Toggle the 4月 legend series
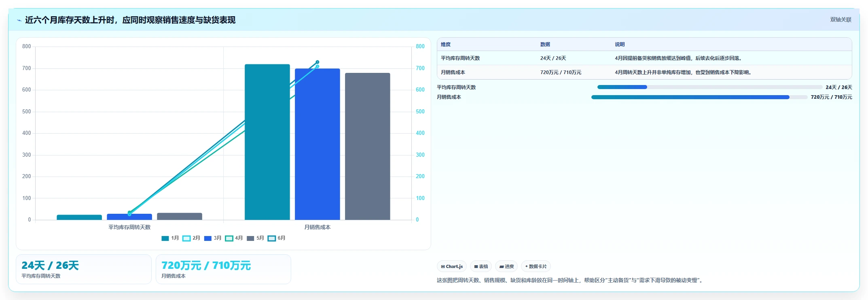This screenshot has height=300, width=868. pos(234,238)
